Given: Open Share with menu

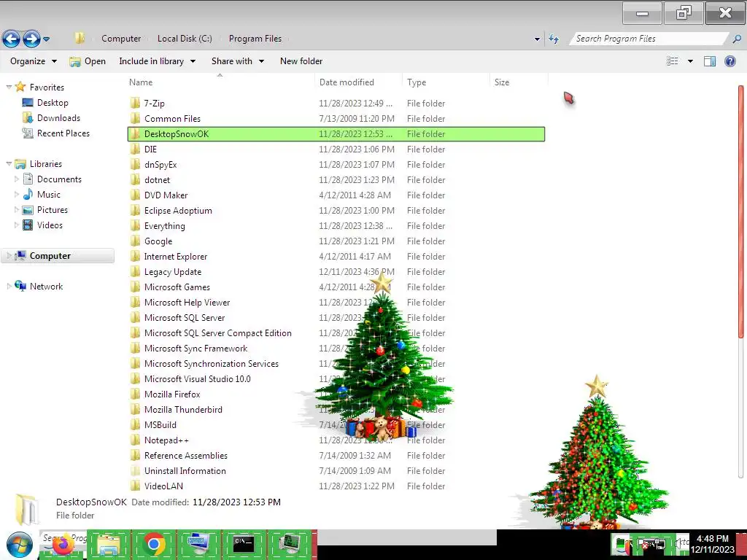Looking at the screenshot, I should 238,61.
